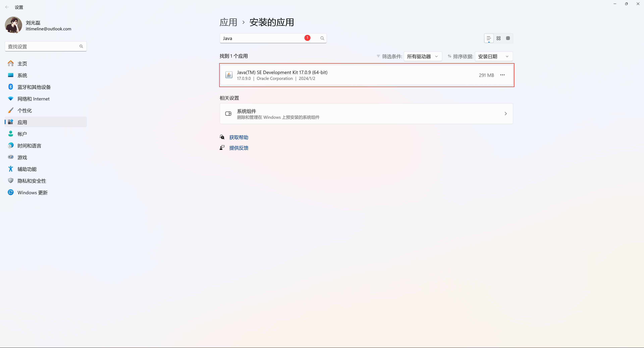644x348 pixels.
Task: Expand 系统组件 with the chevron arrow
Action: (x=506, y=114)
